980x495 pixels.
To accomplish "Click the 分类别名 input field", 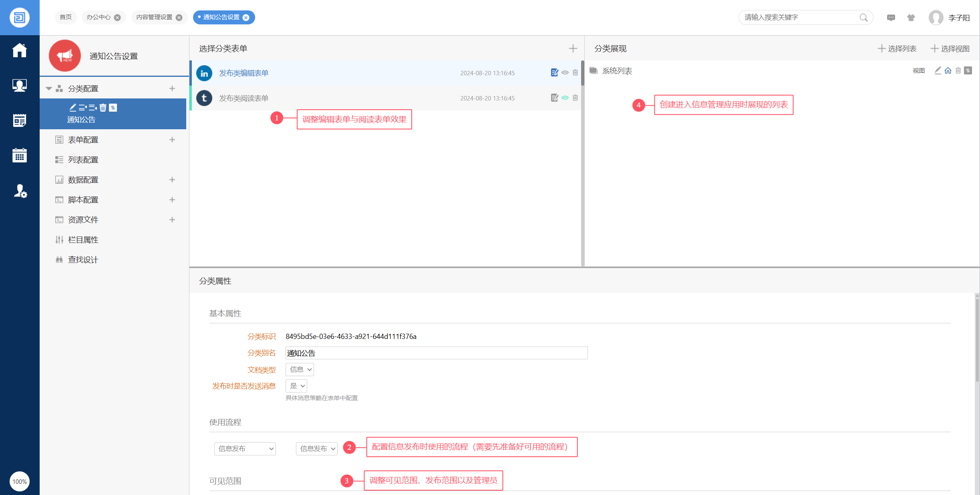I will [x=436, y=353].
